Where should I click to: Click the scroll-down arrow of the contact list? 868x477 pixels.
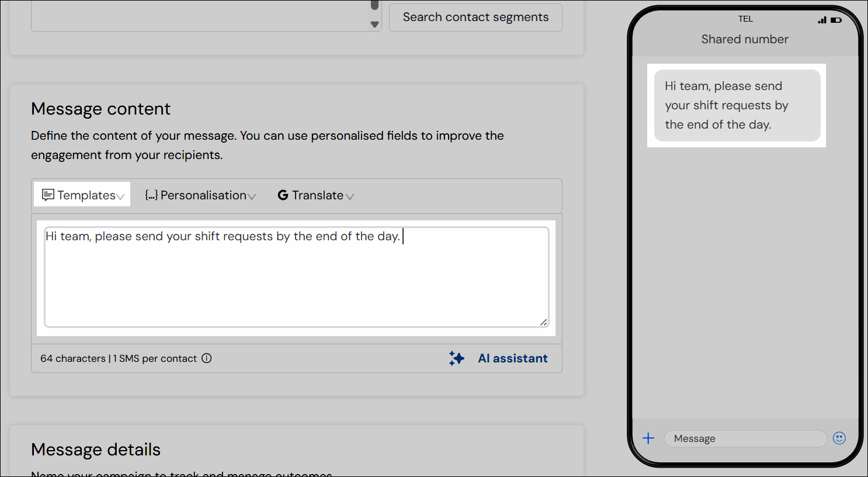[375, 25]
